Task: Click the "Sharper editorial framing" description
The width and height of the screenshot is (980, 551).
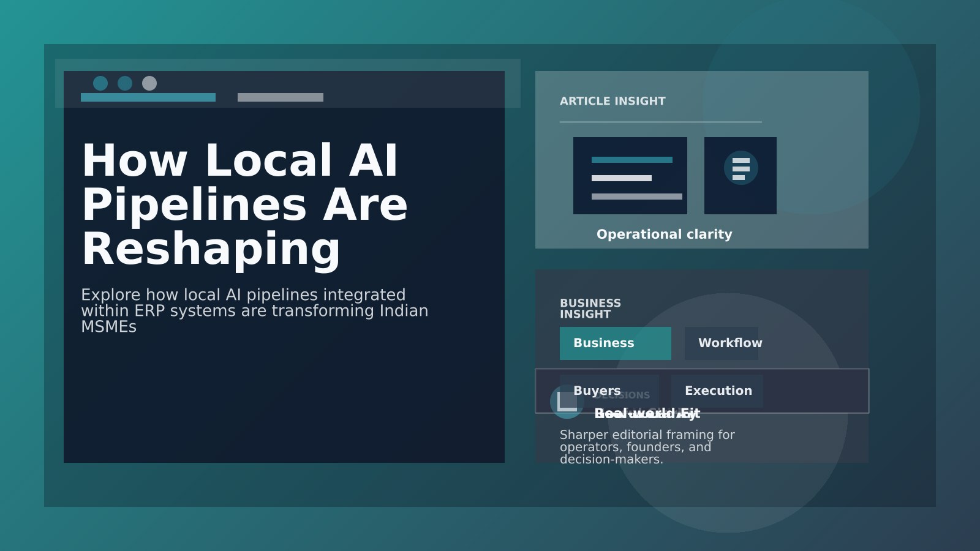Action: [x=647, y=447]
